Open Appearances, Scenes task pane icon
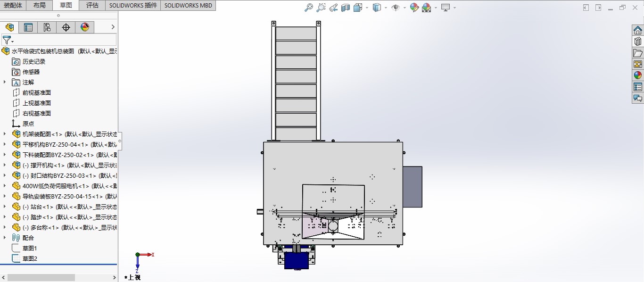 [x=638, y=75]
